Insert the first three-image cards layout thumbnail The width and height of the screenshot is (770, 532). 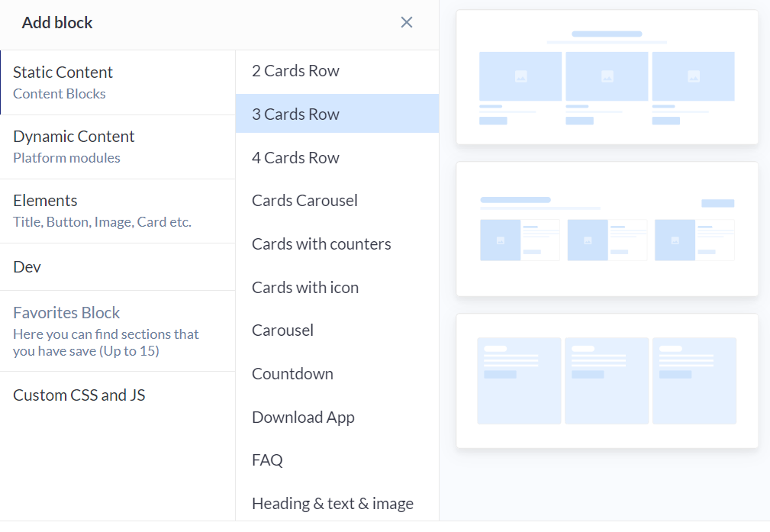[607, 77]
